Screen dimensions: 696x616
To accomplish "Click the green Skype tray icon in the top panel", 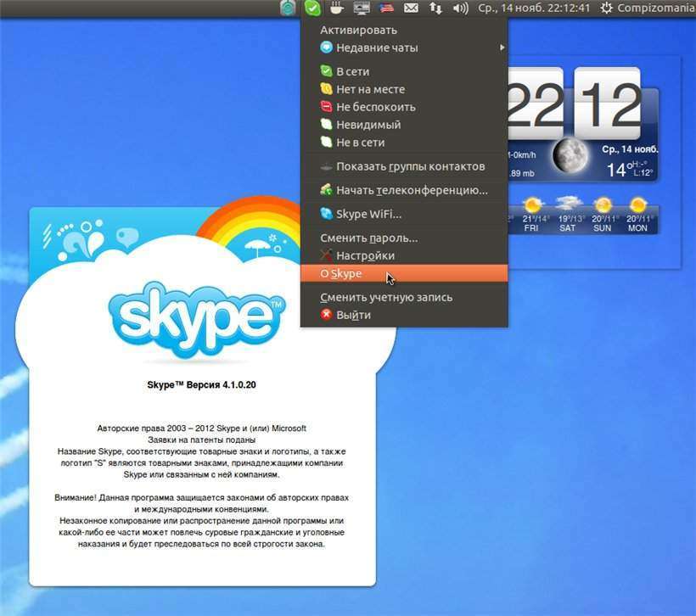I will (x=313, y=8).
